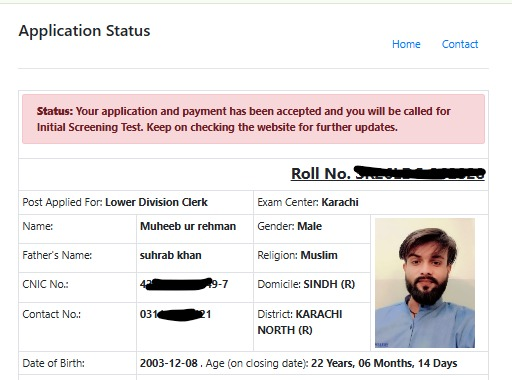The height and width of the screenshot is (380, 512).
Task: Click the applicant photo thumbnail
Action: point(425,283)
